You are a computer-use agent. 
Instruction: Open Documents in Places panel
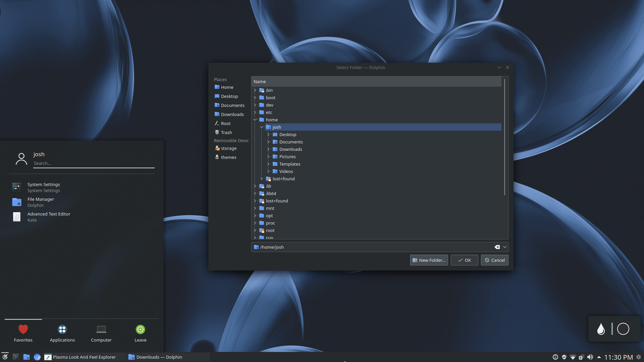coord(230,105)
